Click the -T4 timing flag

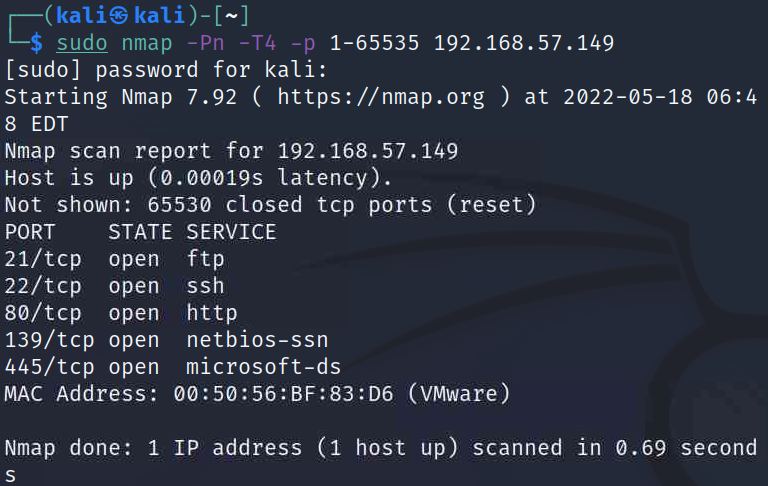pyautogui.click(x=257, y=43)
